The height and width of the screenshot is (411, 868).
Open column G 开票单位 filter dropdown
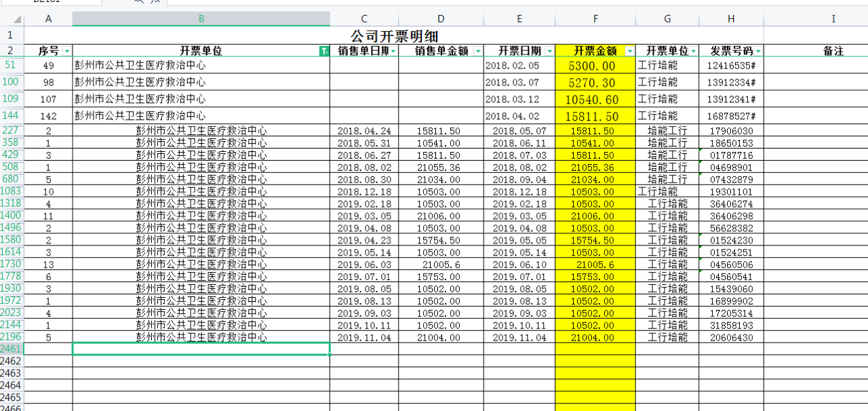point(693,52)
